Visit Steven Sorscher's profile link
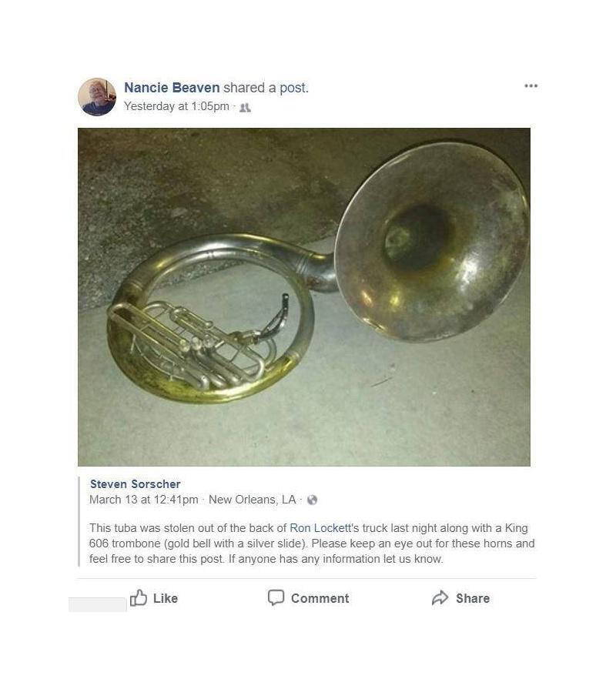Viewport: 616px width, 689px height. (x=136, y=483)
